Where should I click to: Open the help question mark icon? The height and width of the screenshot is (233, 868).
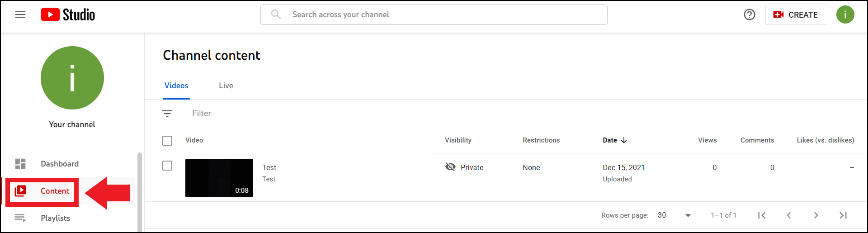[x=750, y=14]
